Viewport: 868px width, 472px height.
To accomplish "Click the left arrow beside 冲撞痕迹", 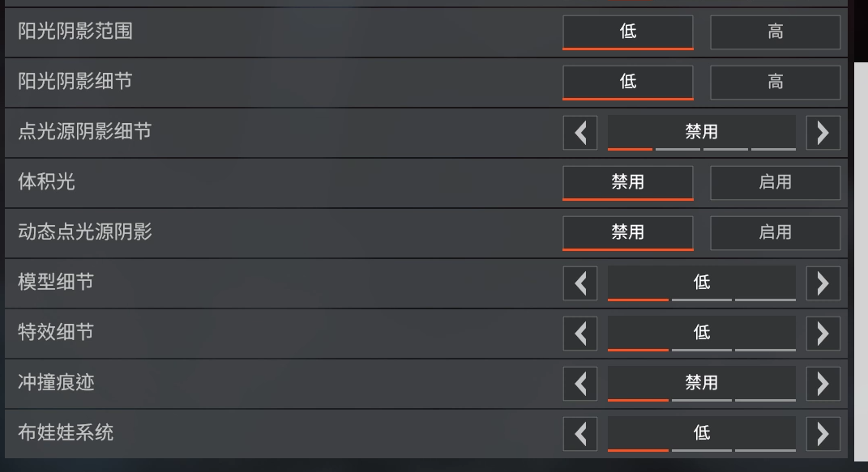I will 580,383.
